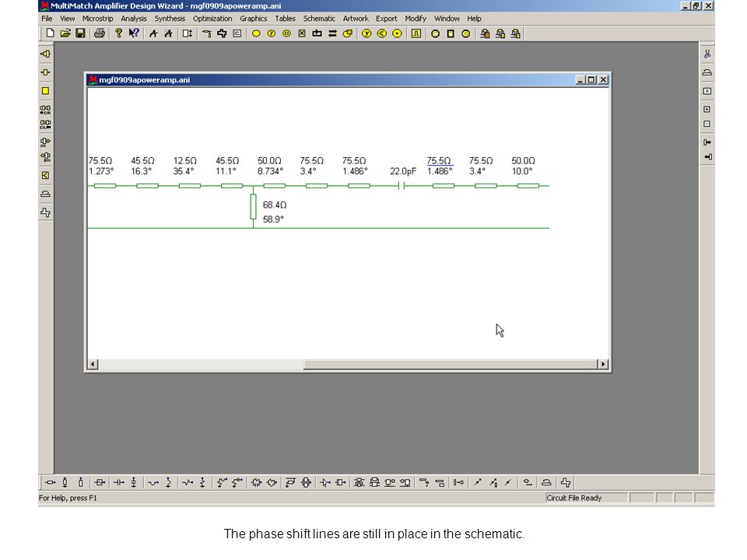Click the yellow square icon in left sidebar
This screenshot has height=560, width=747.
(x=45, y=90)
